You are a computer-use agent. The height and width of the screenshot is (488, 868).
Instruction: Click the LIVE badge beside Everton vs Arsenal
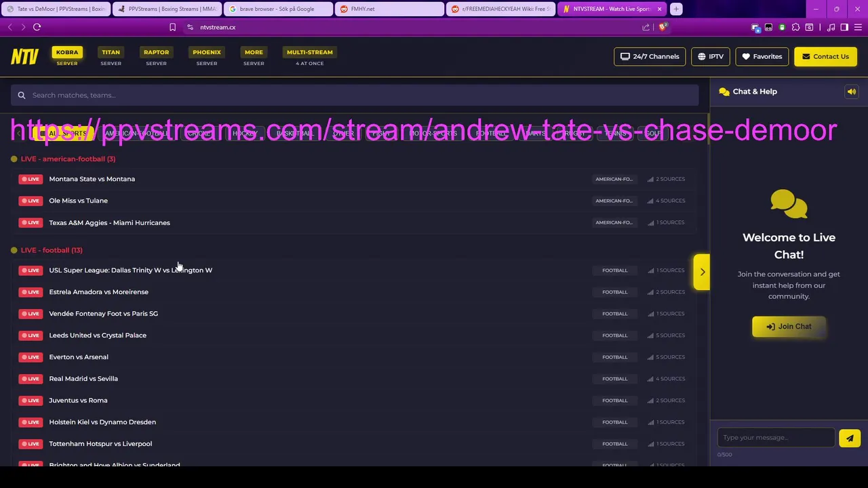pos(31,357)
